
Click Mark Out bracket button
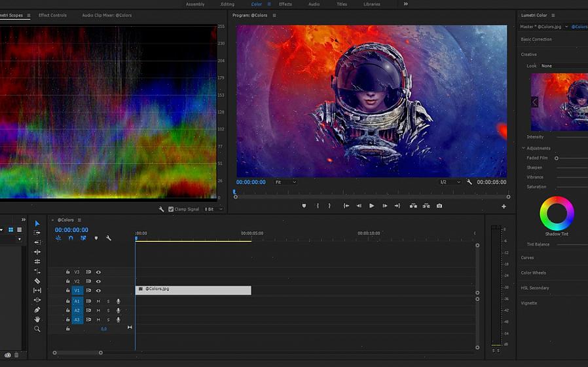(329, 206)
